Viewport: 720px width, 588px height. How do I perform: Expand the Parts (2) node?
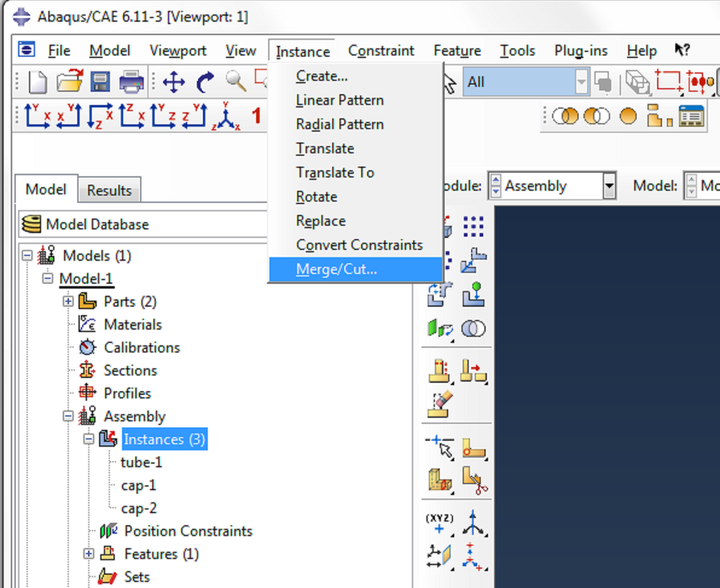[68, 301]
